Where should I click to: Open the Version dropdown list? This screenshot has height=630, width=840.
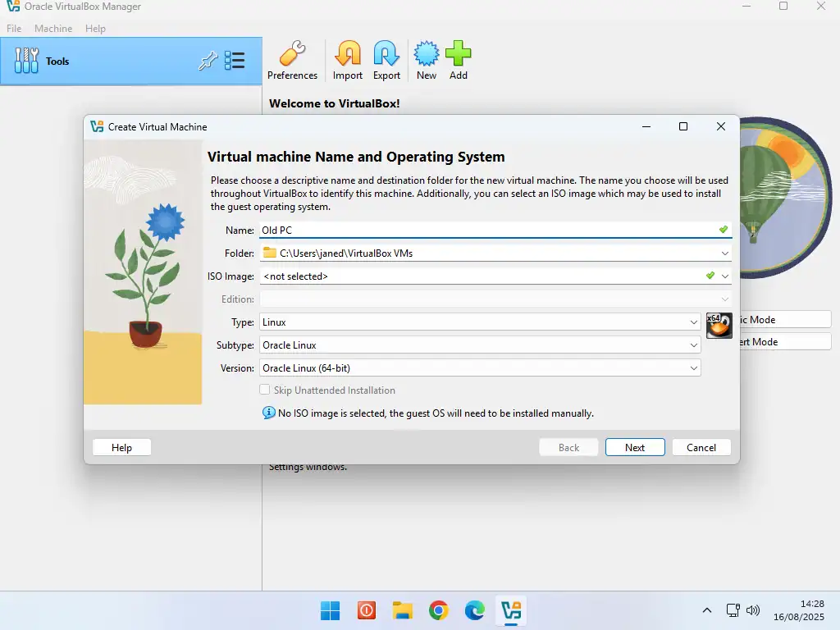(480, 368)
